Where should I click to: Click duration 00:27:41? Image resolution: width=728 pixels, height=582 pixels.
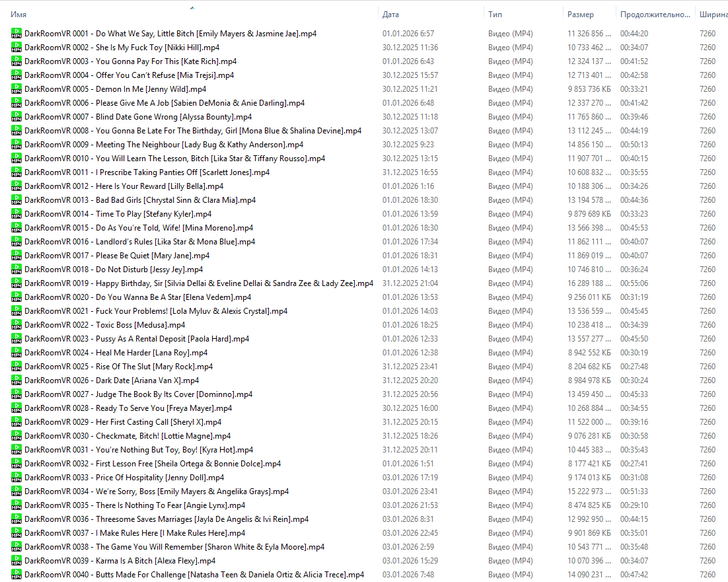click(x=634, y=464)
